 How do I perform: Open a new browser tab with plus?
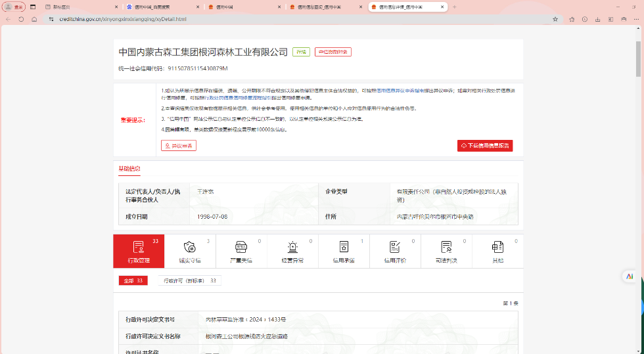pyautogui.click(x=454, y=7)
